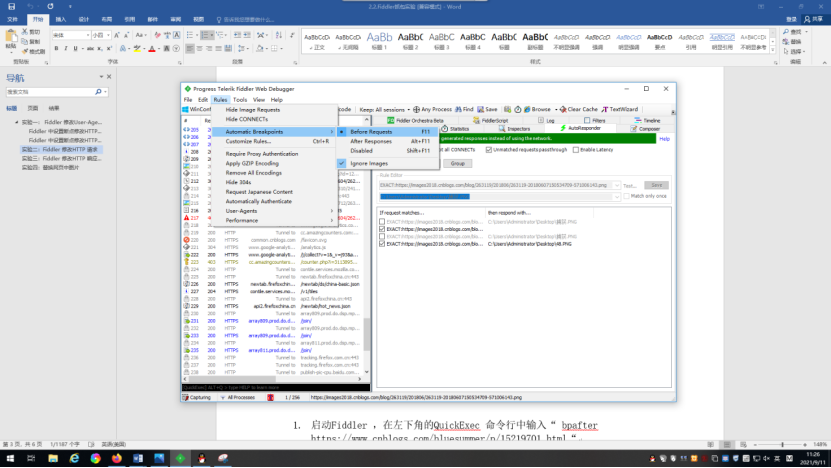Click the Share (共享) button in Word

click(814, 19)
